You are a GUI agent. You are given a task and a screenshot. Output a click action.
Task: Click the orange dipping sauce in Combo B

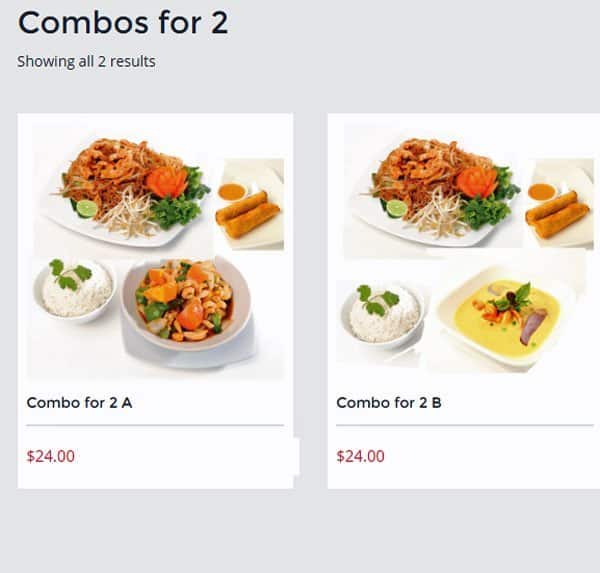[x=541, y=192]
